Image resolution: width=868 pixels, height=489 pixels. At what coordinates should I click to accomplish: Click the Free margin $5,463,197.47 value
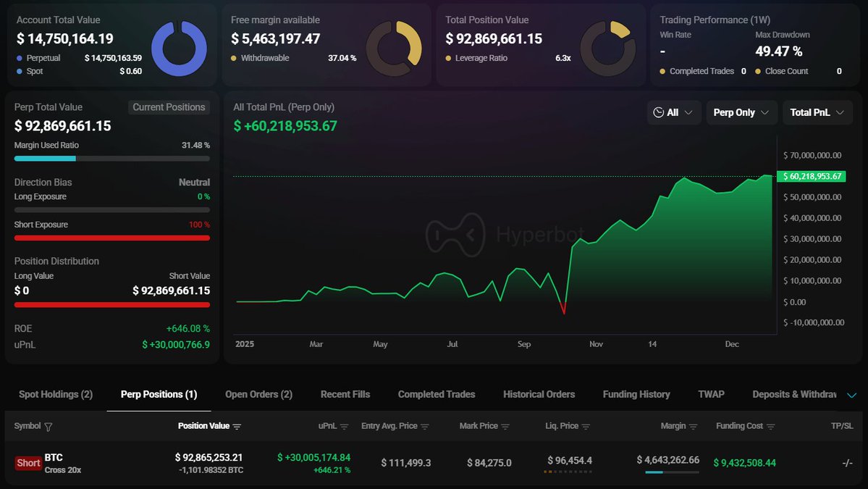275,39
